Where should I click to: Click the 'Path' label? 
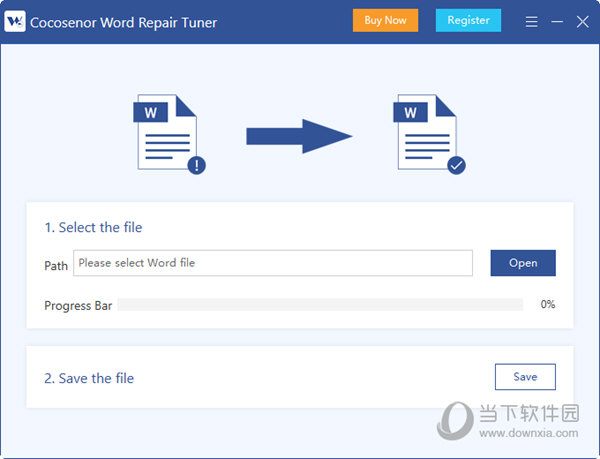click(56, 265)
